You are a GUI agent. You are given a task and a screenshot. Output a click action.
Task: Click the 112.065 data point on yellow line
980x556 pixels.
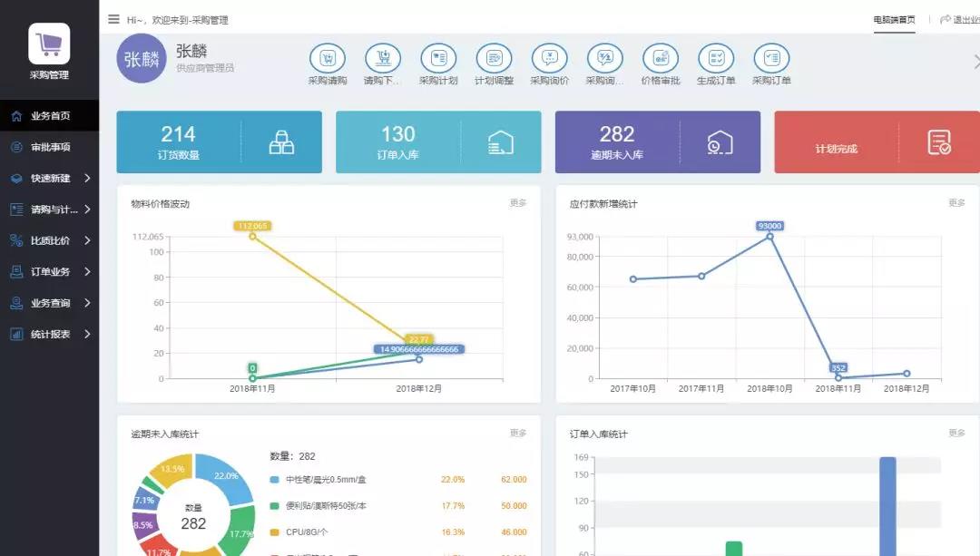252,236
